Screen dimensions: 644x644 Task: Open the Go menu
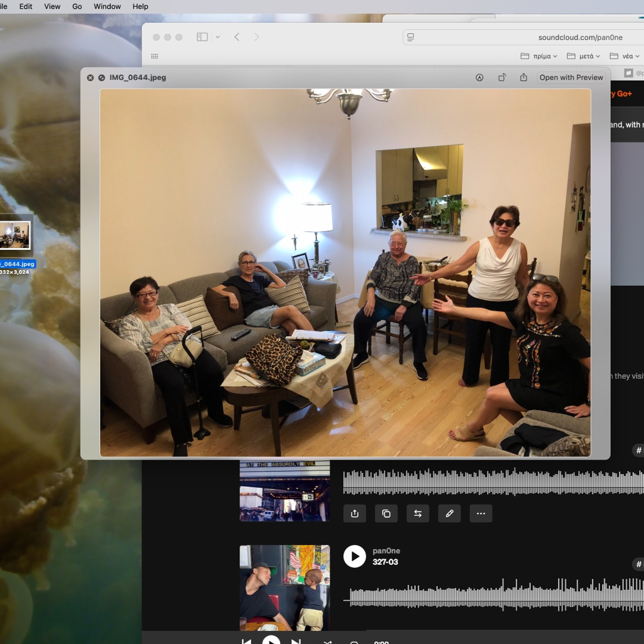77,6
